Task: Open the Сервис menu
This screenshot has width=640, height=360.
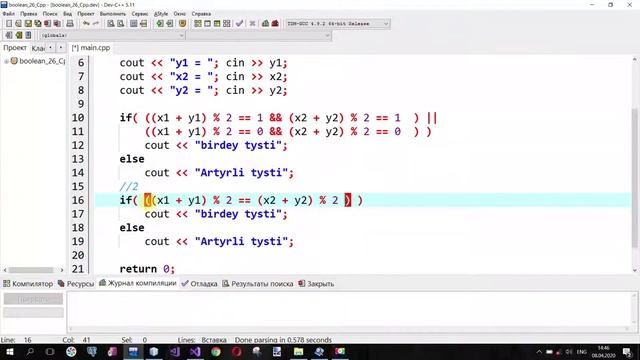Action: [140, 14]
